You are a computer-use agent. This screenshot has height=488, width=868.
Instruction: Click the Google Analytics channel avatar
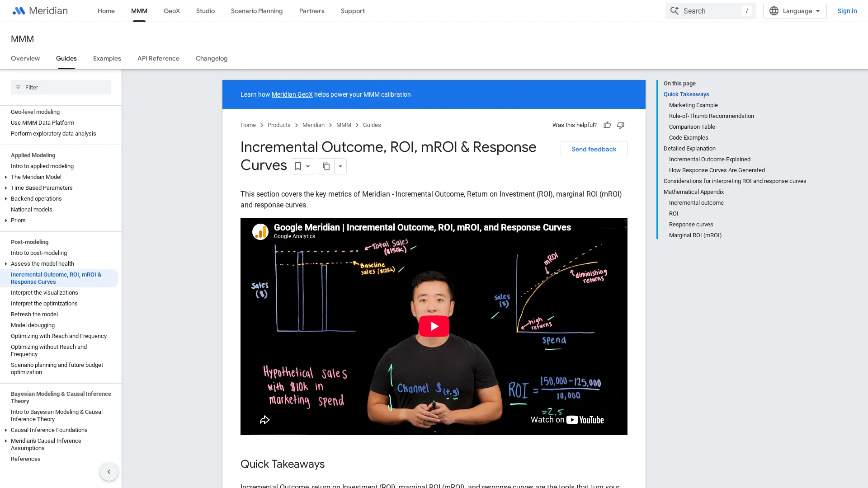[x=260, y=232]
